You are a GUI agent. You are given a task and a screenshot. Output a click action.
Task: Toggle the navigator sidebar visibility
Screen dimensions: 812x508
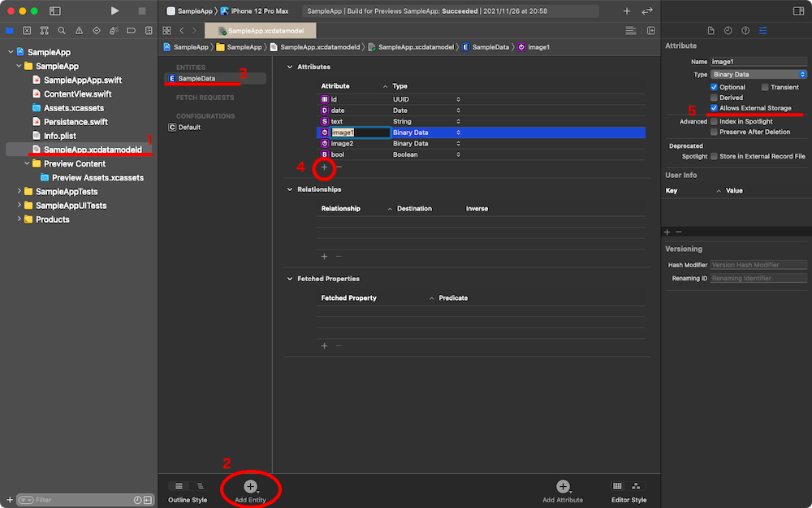[55, 11]
